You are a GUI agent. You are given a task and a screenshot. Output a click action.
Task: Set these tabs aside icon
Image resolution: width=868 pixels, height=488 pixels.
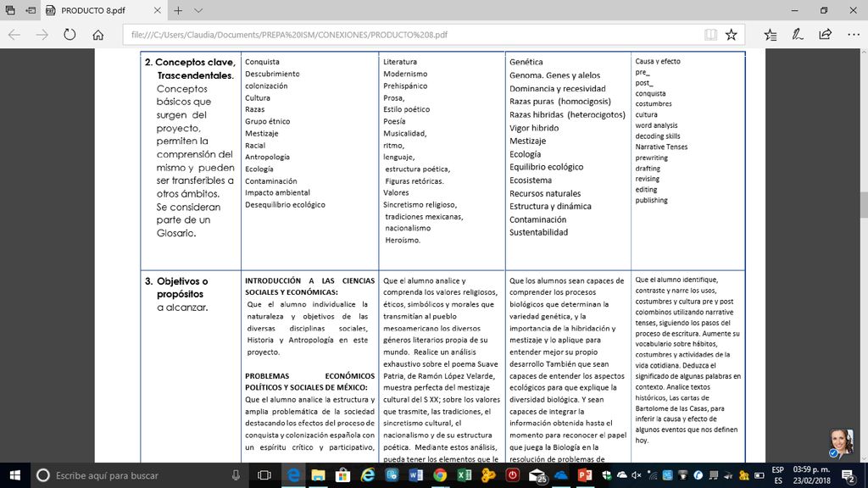31,10
